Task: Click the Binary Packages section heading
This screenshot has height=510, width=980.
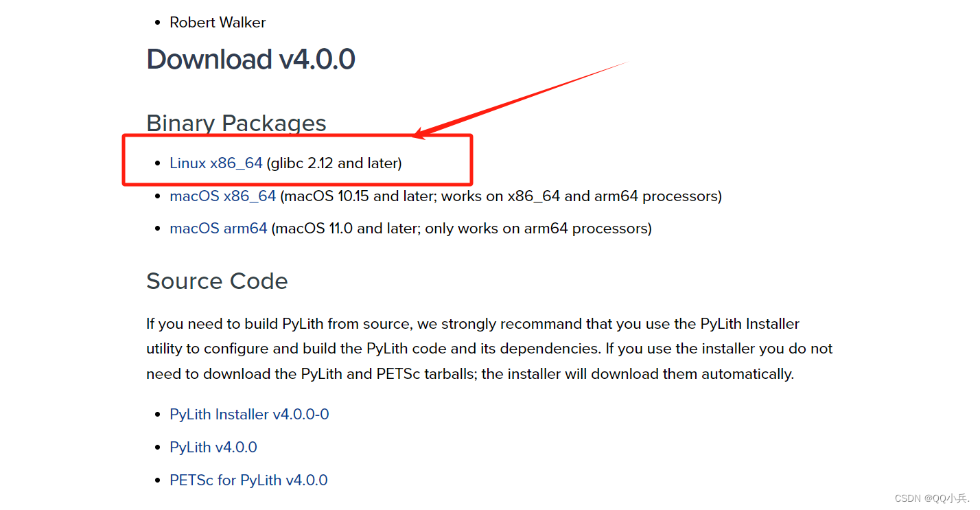Action: tap(236, 123)
